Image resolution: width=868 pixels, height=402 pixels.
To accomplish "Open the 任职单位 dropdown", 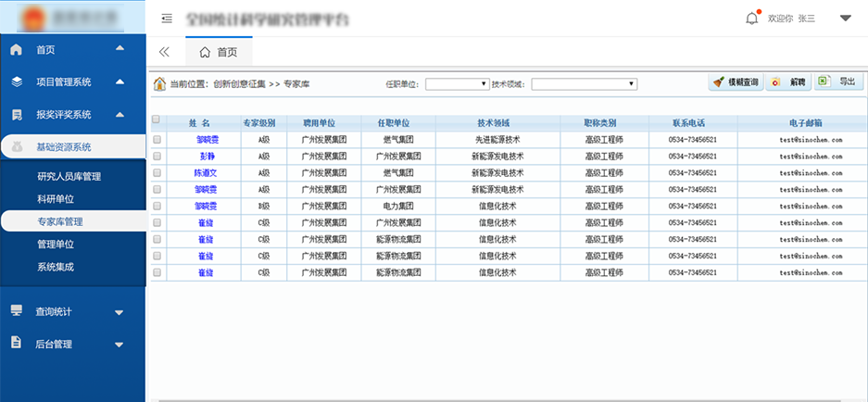I will 457,84.
